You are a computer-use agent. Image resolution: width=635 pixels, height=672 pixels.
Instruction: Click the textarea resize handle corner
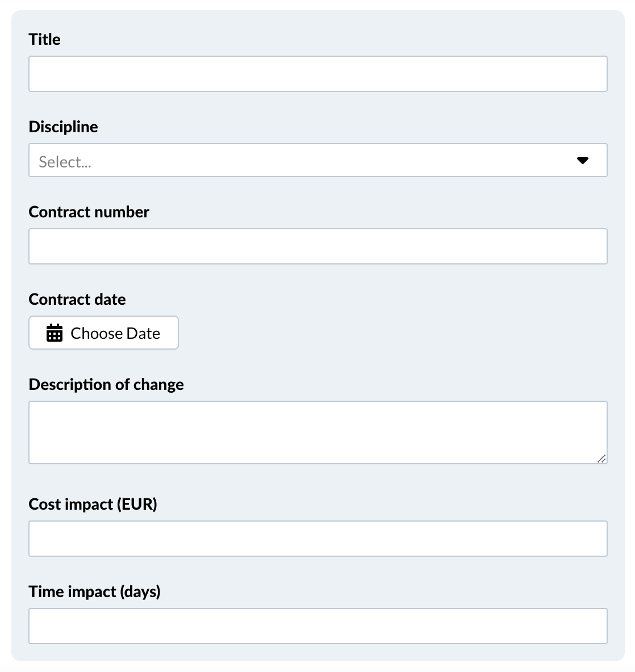(x=601, y=459)
